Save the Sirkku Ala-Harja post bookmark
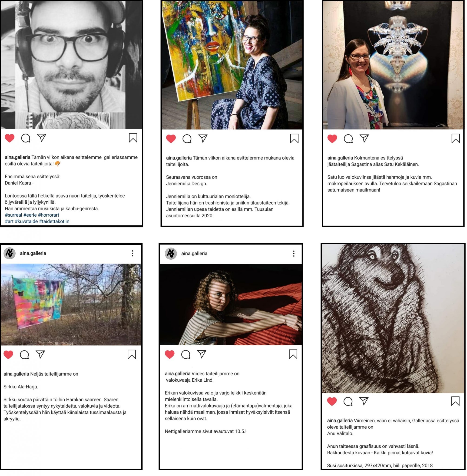467x476 pixels. [x=132, y=354]
